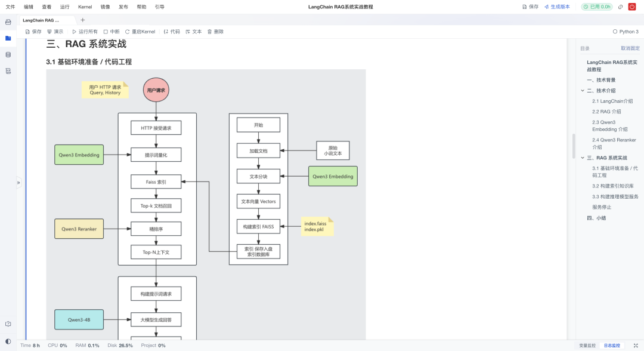The width and height of the screenshot is (644, 351).
Task: Jump to 3.3 构建推理模型服务 in outline
Action: point(615,197)
